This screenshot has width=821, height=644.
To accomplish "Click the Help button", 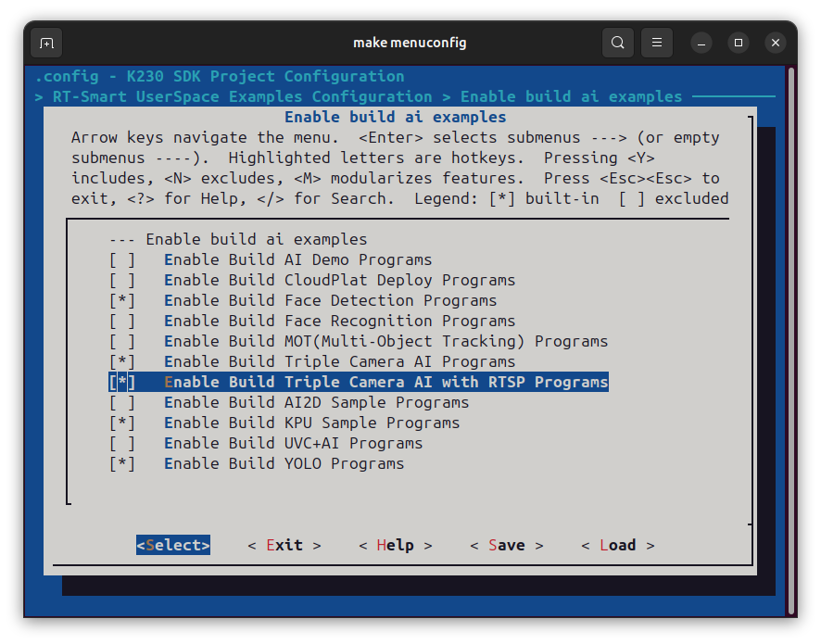I will pos(396,545).
